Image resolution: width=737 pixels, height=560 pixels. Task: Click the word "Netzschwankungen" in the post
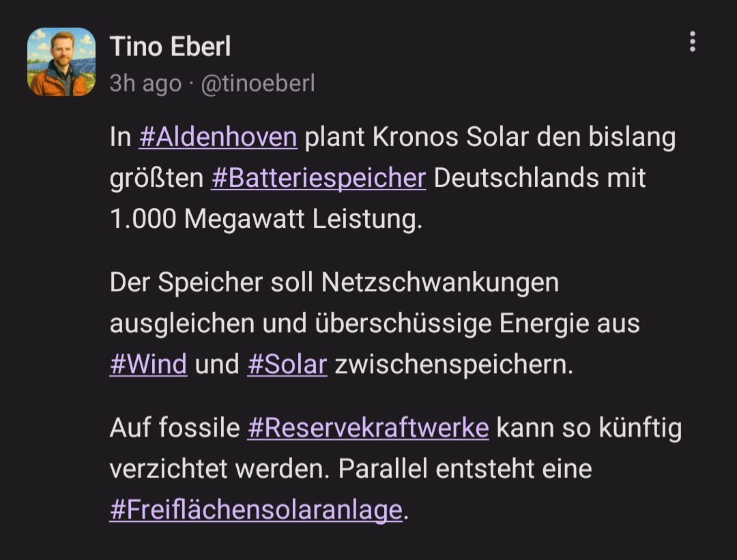(x=440, y=282)
